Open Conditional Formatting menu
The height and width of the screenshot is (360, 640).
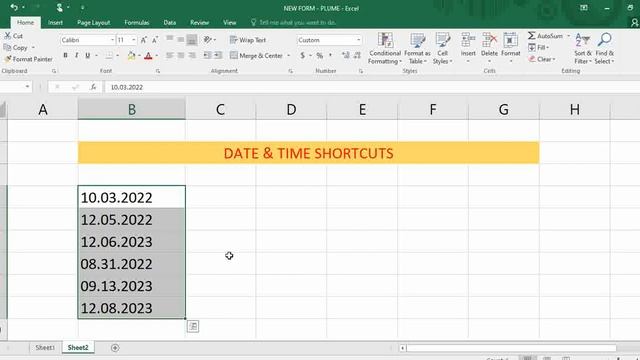click(384, 49)
